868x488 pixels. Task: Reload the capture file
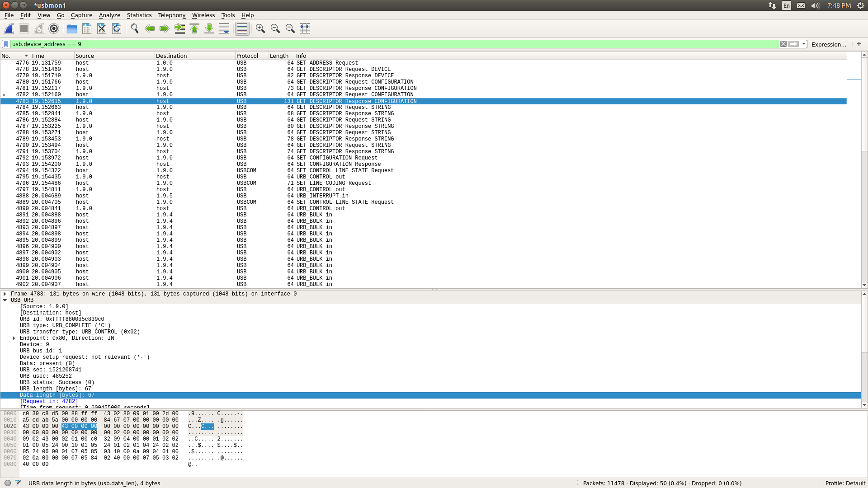coord(116,28)
